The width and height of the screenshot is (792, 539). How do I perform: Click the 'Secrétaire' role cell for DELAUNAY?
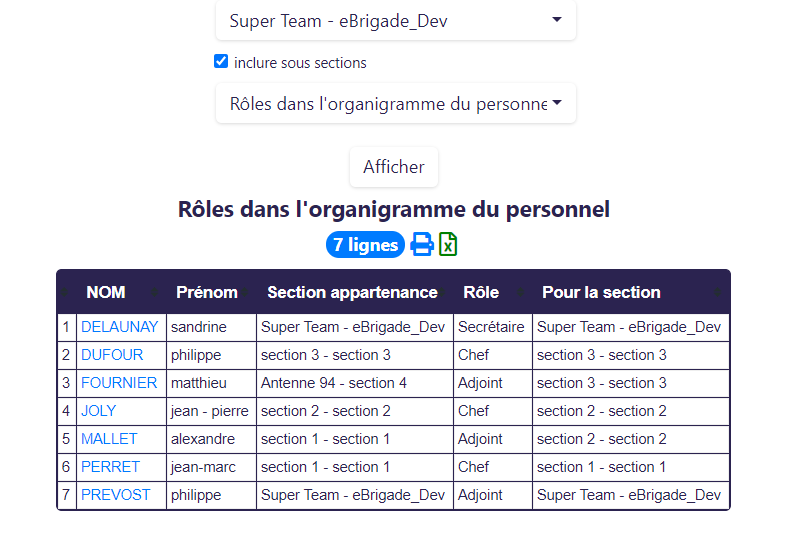(x=491, y=327)
